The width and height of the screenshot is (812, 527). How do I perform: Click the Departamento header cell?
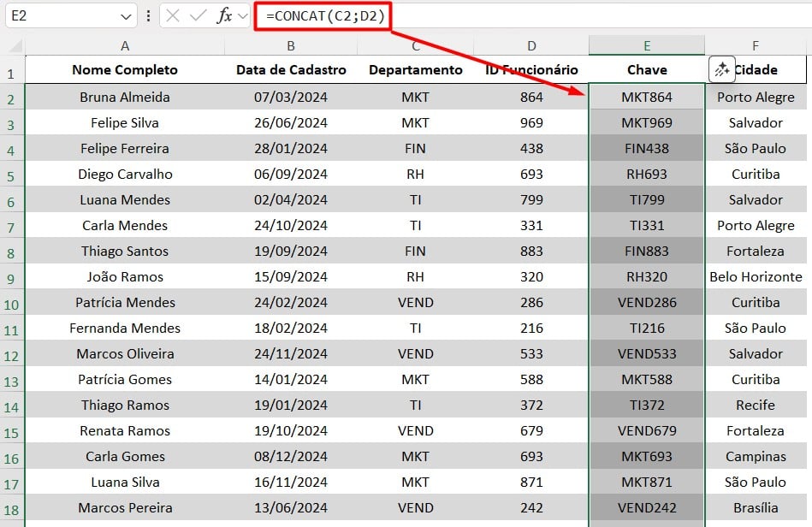415,70
